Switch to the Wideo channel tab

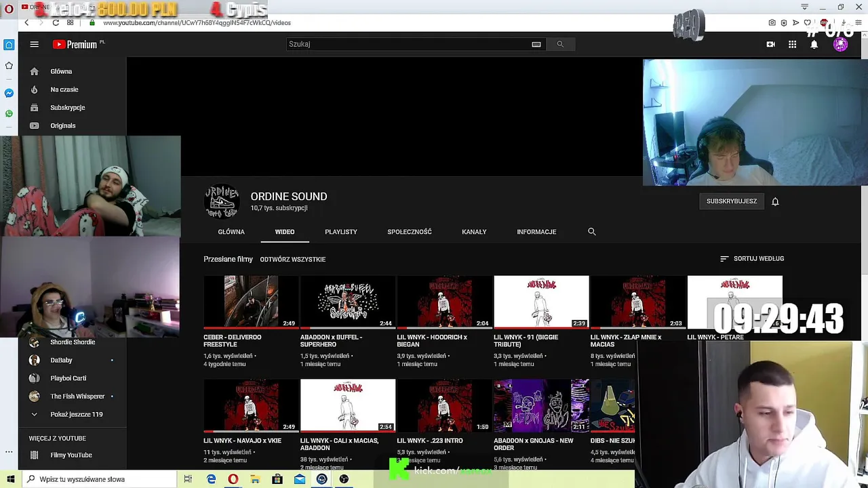(x=285, y=232)
